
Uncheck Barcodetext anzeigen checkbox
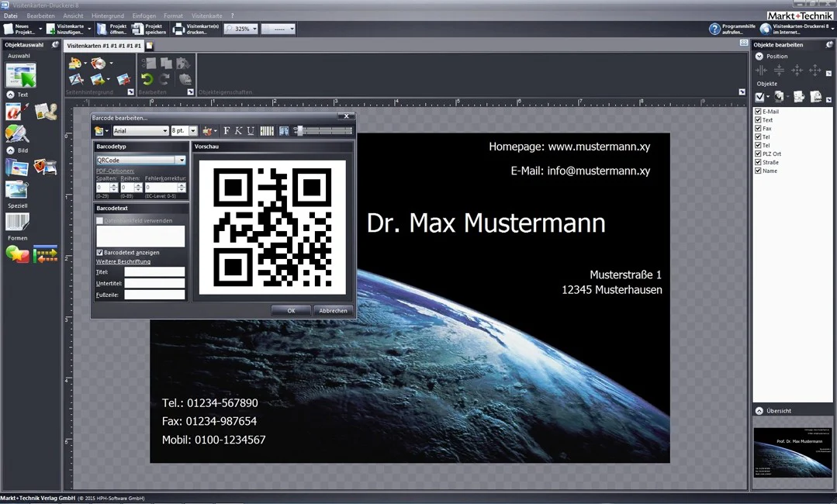pyautogui.click(x=100, y=252)
